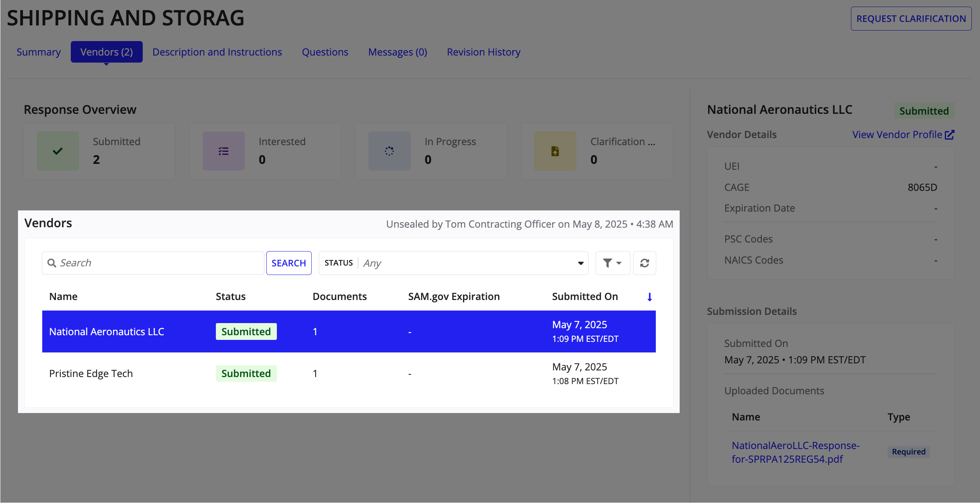The width and height of the screenshot is (980, 503).
Task: Select the National Aeronautics LLC row
Action: [349, 332]
